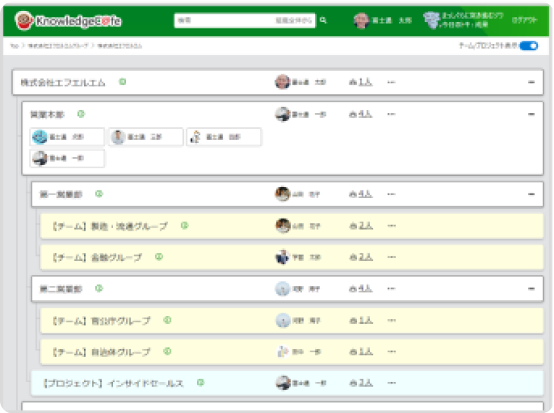Open the ellipsis menu for 製造・流通グループ

[391, 225]
